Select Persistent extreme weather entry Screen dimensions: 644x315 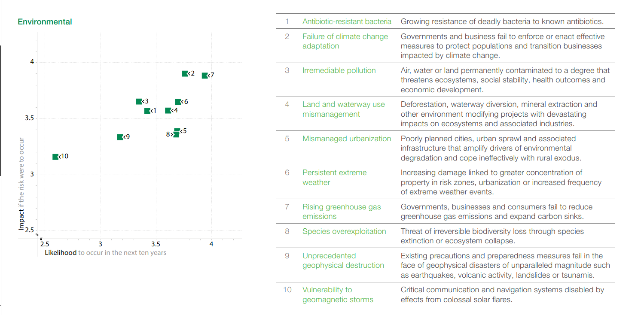coord(335,178)
